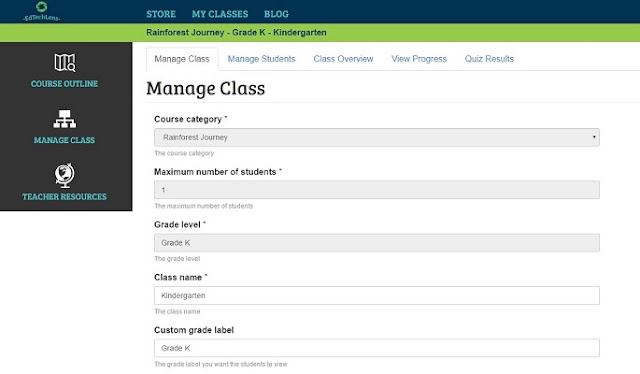Open Teacher Resources globe icon
Screen dimensions: 640x374
coord(64,176)
